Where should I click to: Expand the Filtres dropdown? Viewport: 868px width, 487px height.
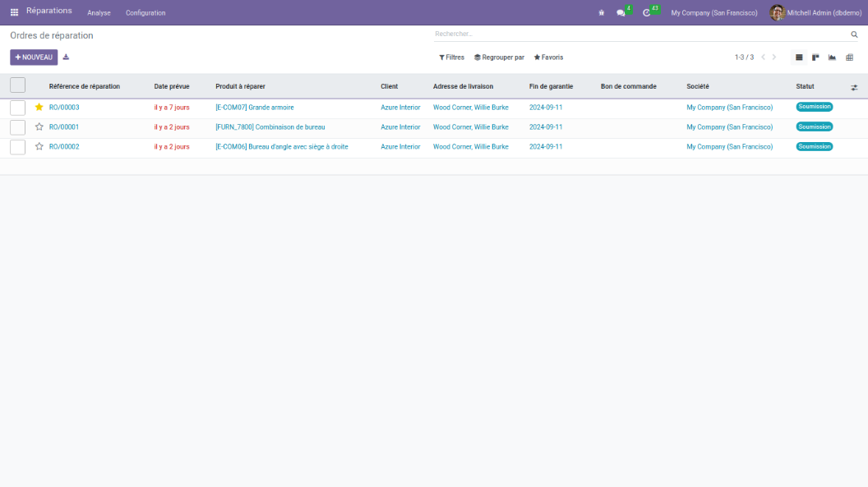(x=451, y=57)
